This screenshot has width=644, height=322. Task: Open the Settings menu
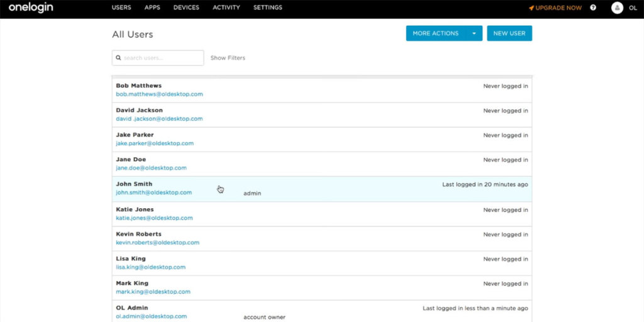pos(268,8)
